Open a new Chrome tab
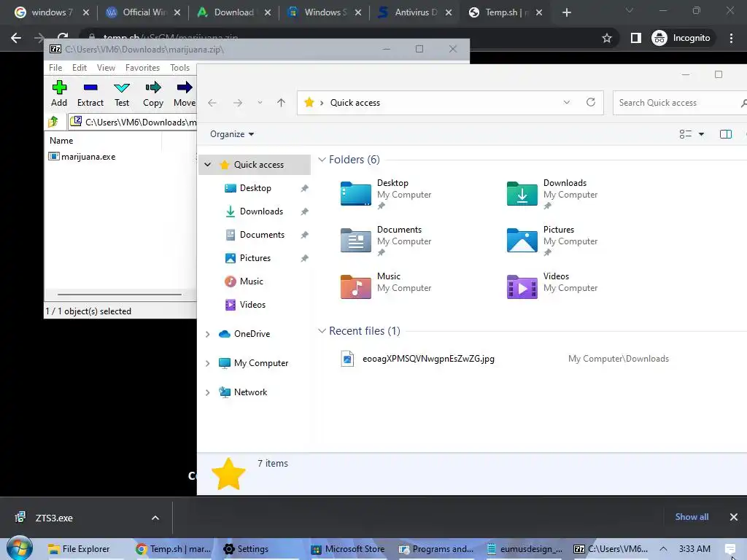 point(566,12)
